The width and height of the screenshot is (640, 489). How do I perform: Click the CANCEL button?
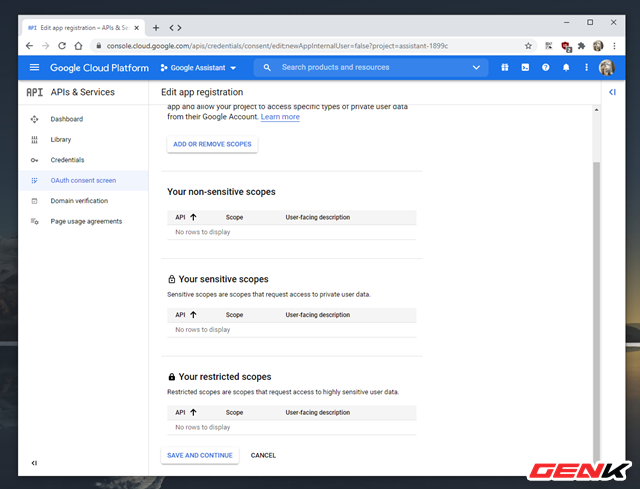tap(263, 455)
